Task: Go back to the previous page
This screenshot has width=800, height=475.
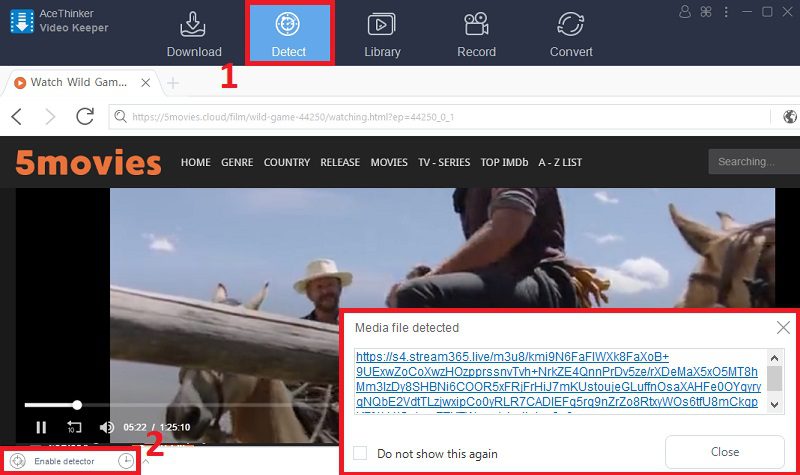Action: (17, 117)
